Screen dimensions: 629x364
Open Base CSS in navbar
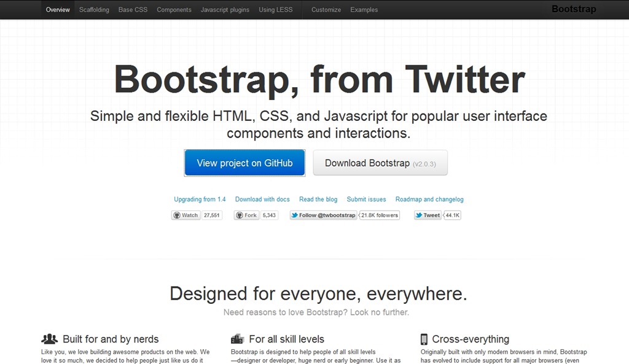click(x=133, y=10)
